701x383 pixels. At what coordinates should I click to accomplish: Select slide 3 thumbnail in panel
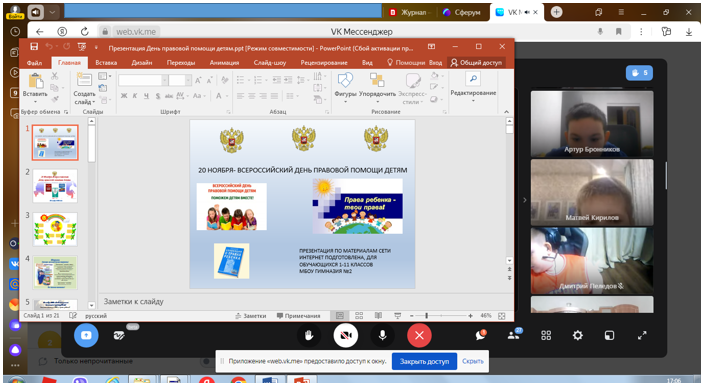55,229
